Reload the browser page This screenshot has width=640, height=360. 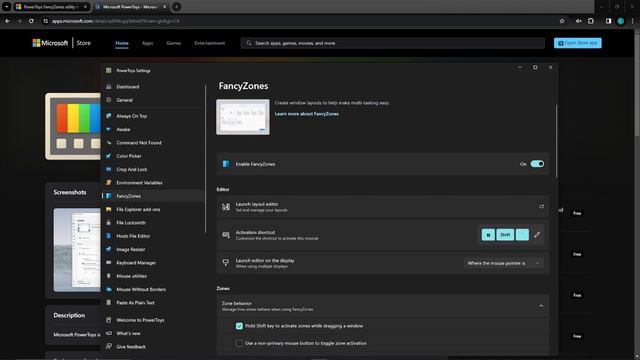(x=31, y=21)
